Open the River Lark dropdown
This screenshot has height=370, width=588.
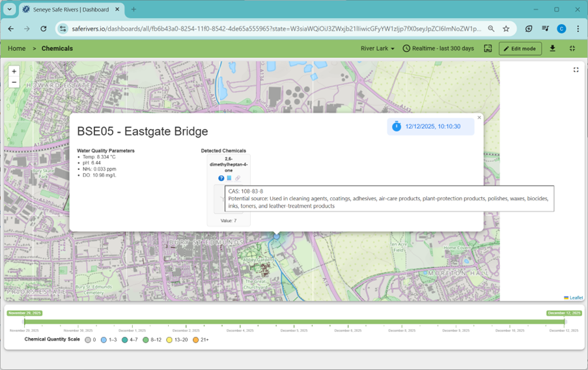(377, 48)
